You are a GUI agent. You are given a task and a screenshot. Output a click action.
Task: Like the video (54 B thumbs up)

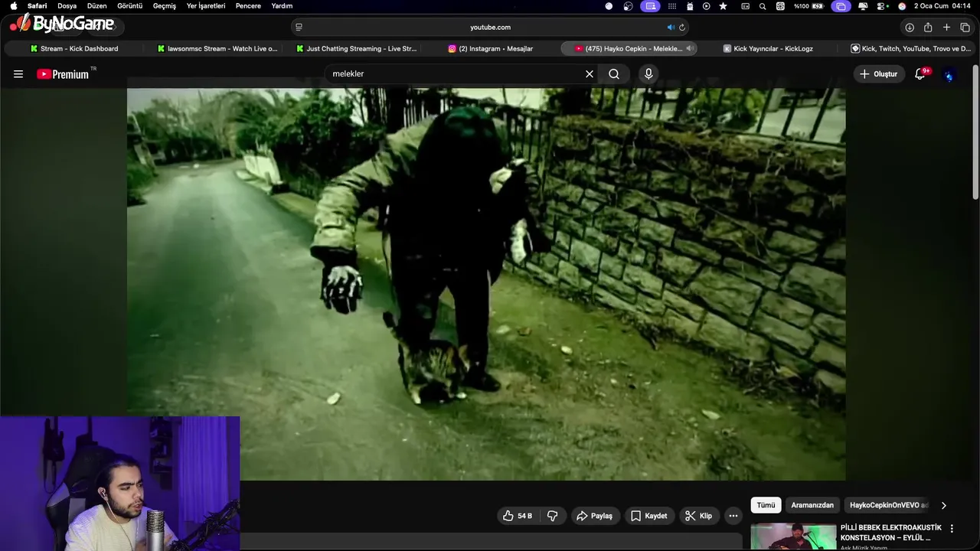point(518,516)
